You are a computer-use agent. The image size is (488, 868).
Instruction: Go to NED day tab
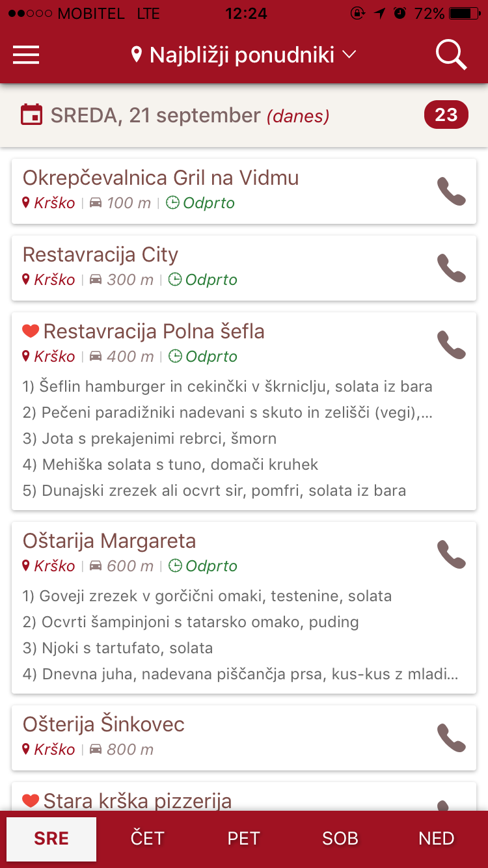(x=436, y=839)
